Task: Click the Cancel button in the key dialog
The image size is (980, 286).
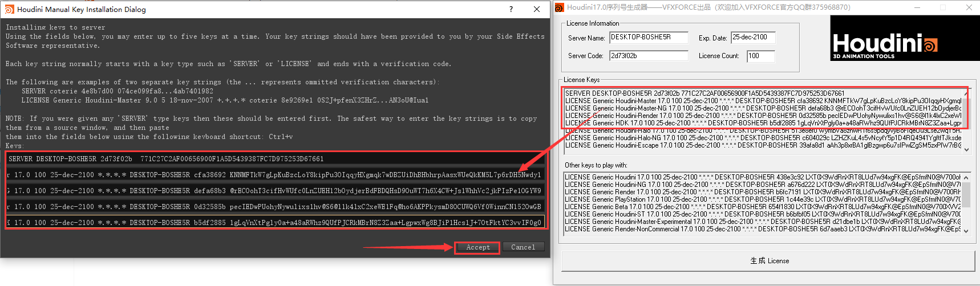Action: coord(523,247)
